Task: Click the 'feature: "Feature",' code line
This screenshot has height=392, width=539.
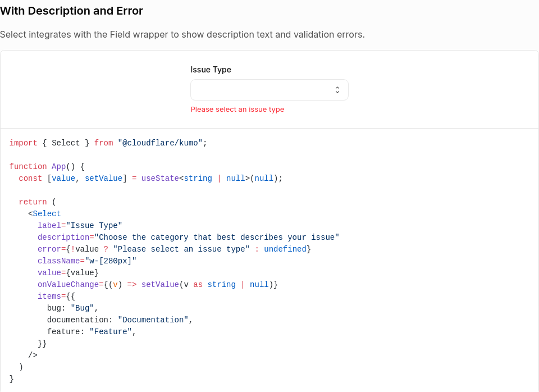Action: click(92, 331)
